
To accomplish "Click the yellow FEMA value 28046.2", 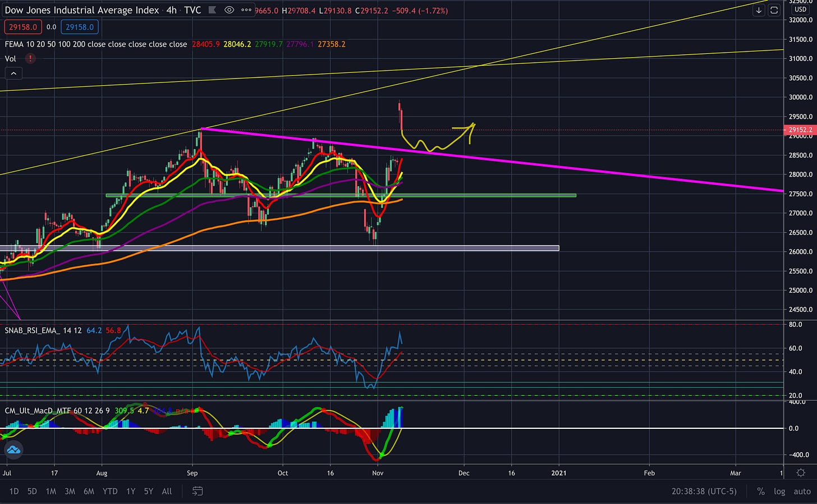I will 237,44.
